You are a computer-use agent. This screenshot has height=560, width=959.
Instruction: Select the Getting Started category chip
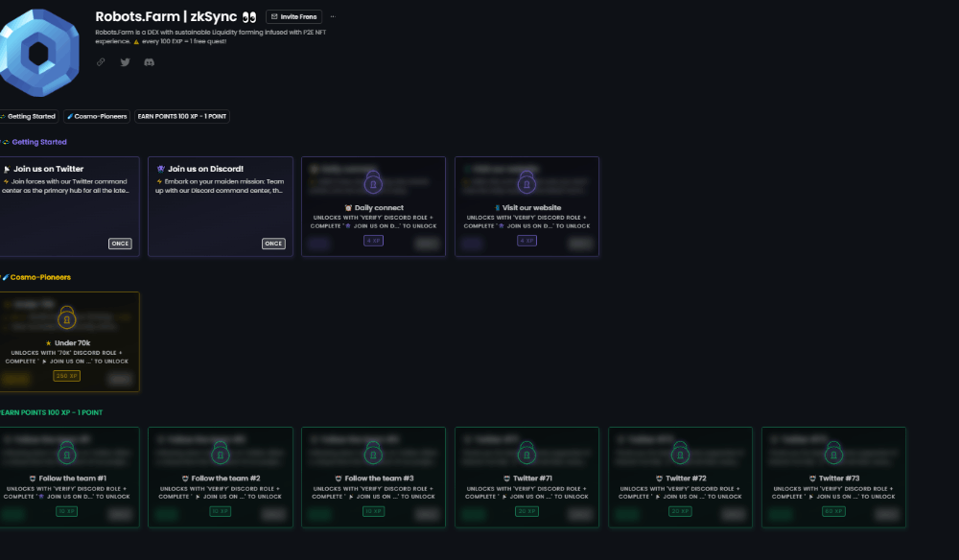(x=29, y=116)
